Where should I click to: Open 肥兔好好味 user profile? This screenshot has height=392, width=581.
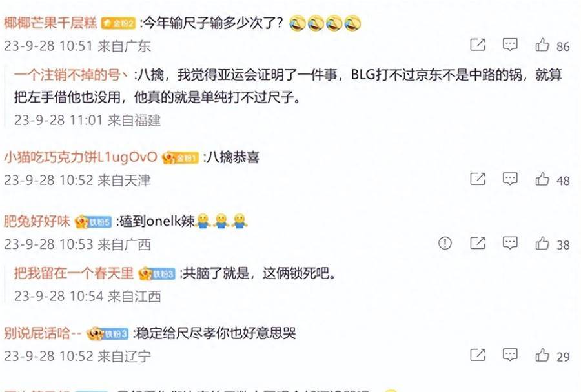click(x=37, y=221)
